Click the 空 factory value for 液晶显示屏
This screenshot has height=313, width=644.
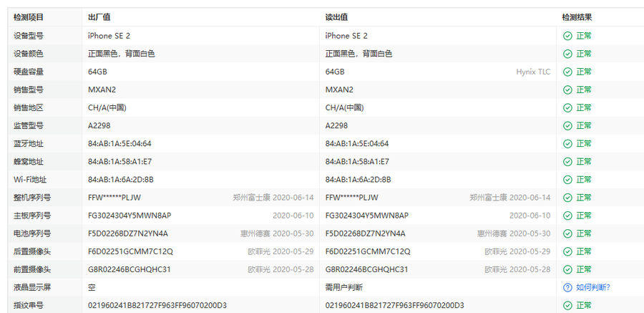tap(92, 287)
